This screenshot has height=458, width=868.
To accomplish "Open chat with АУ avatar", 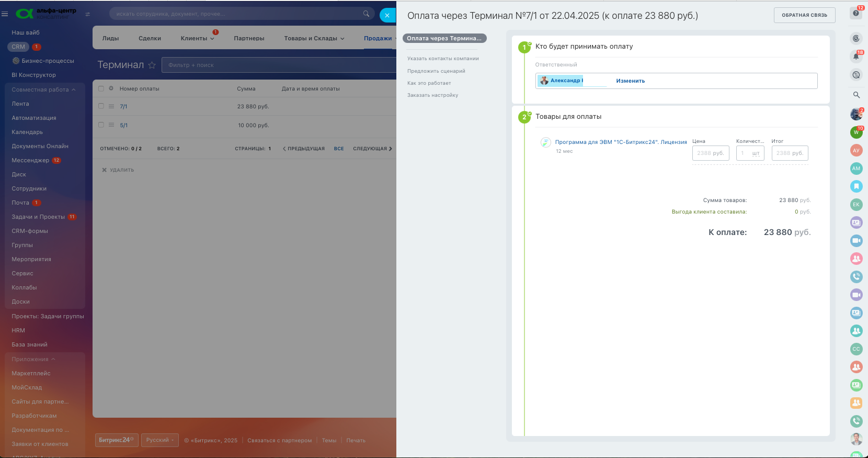I will (x=856, y=150).
